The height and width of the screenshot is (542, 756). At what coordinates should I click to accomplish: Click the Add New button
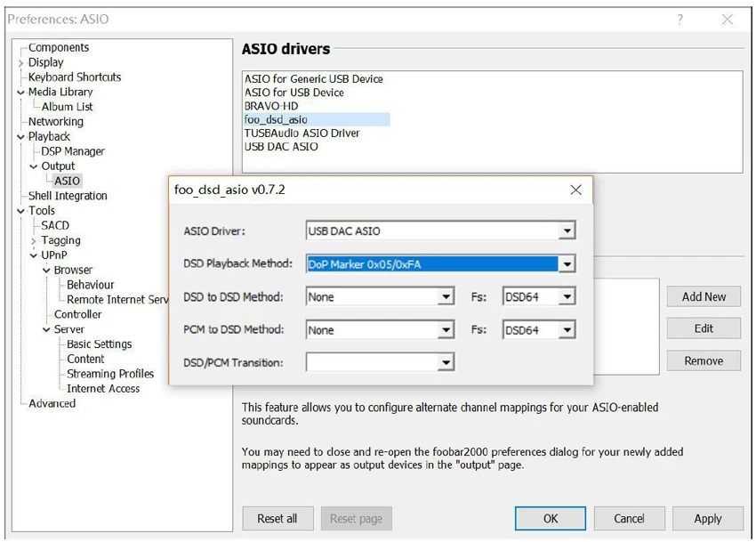pyautogui.click(x=704, y=296)
